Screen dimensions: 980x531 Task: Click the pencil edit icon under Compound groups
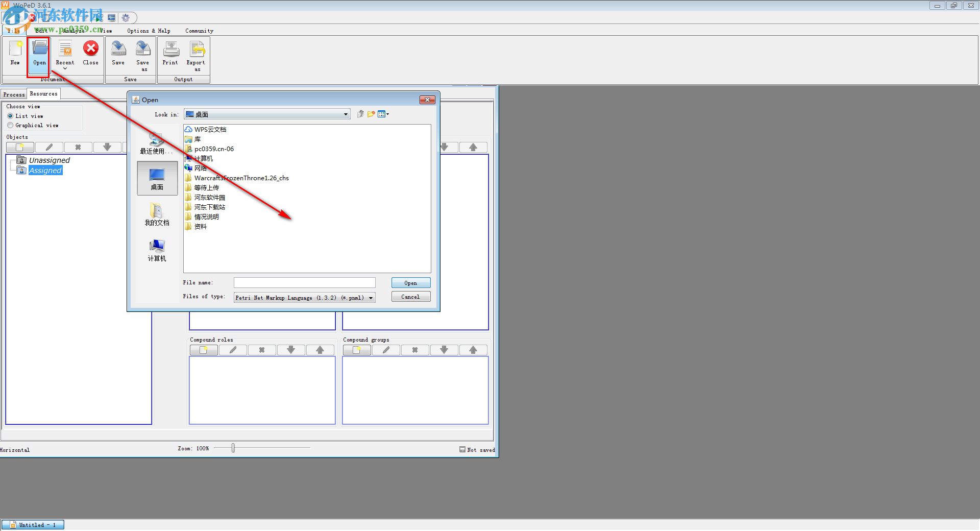pyautogui.click(x=386, y=350)
